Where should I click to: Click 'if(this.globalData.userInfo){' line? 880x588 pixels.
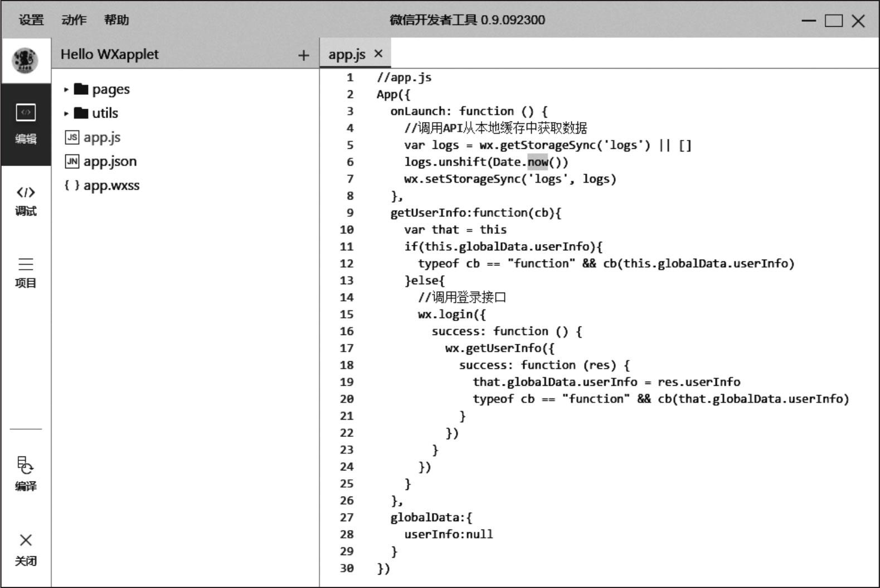pos(503,247)
